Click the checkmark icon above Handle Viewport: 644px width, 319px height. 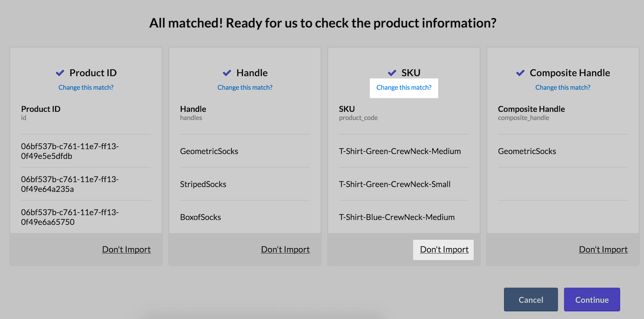click(x=226, y=72)
